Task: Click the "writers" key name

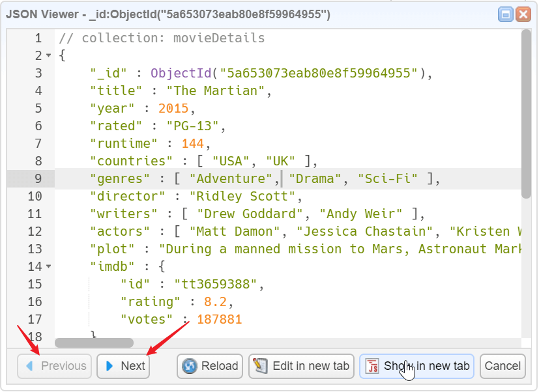Action: coord(123,214)
